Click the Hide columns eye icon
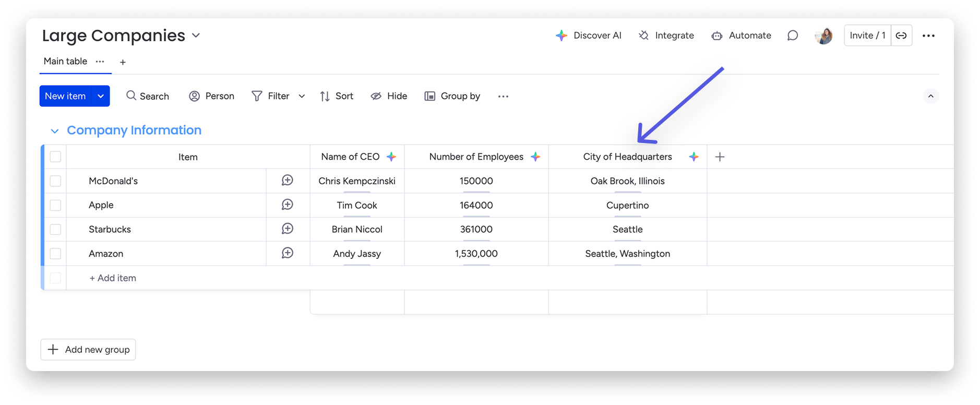This screenshot has width=980, height=405. click(376, 96)
